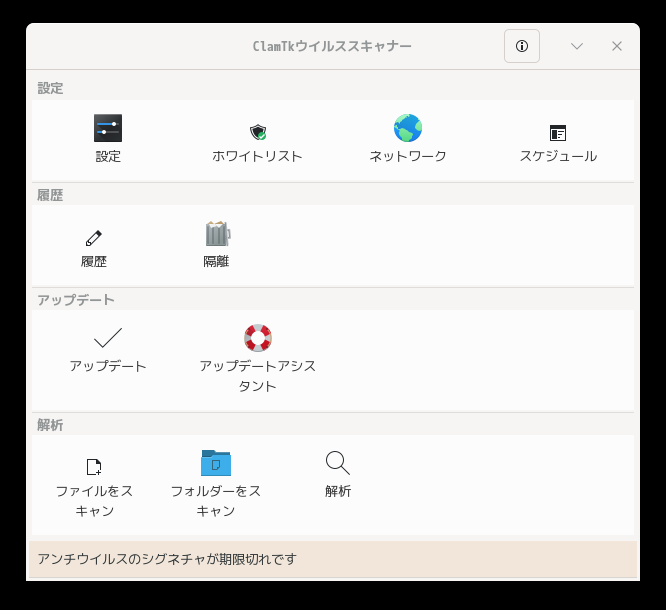Close the ClamTk window

click(617, 46)
